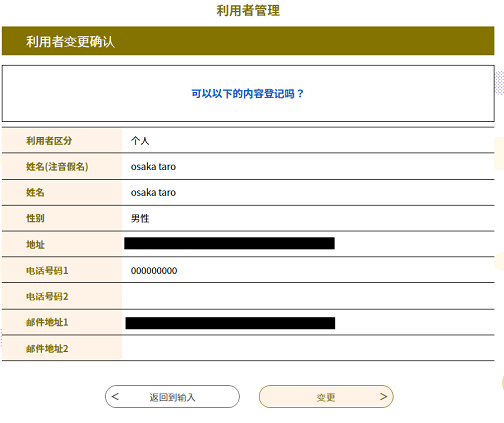Click the 姓名(注音假名) label
The width and height of the screenshot is (504, 423).
57,166
